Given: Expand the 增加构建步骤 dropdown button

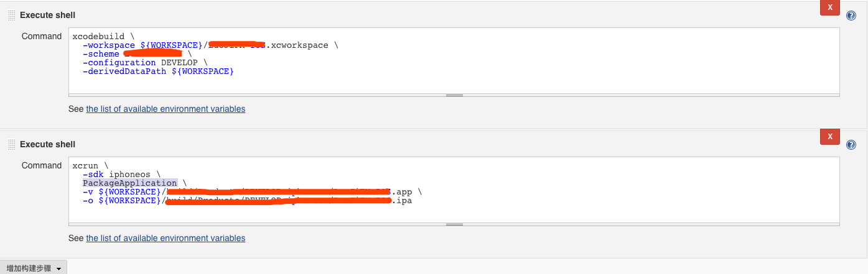Looking at the screenshot, I should [x=34, y=268].
